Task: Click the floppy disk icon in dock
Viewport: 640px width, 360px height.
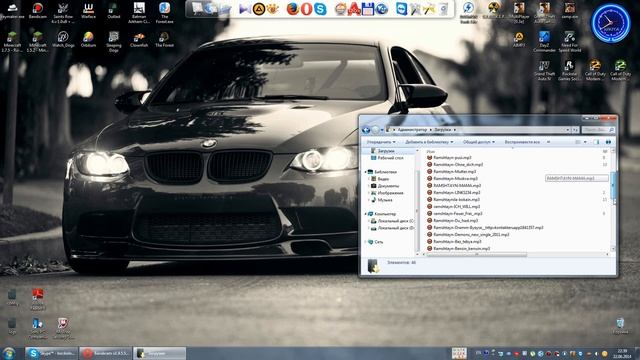Action: [x=368, y=9]
